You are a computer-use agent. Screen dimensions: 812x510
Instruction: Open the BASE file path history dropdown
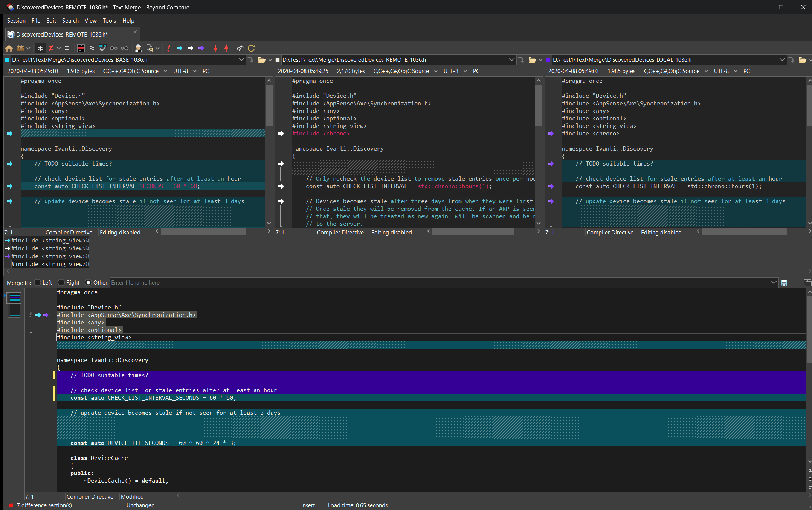click(241, 60)
